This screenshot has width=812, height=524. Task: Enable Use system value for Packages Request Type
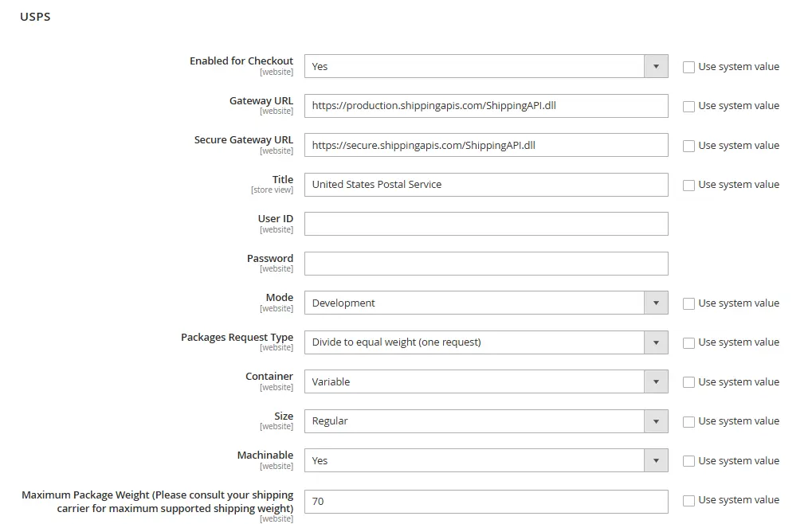[688, 342]
